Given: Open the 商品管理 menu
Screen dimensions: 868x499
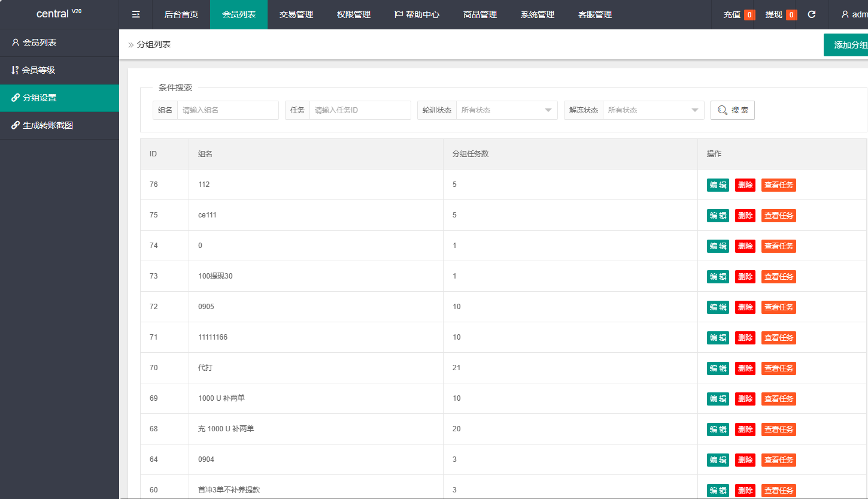Looking at the screenshot, I should (480, 14).
